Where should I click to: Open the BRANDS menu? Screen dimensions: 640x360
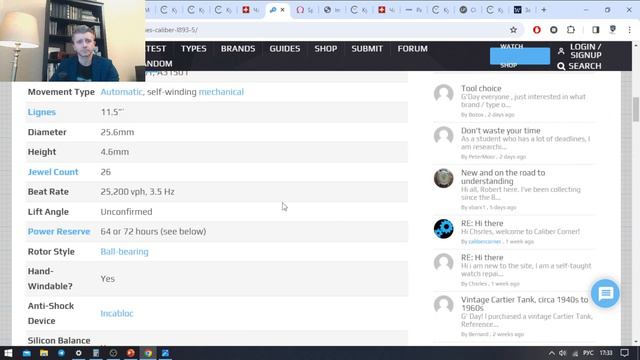click(x=238, y=49)
